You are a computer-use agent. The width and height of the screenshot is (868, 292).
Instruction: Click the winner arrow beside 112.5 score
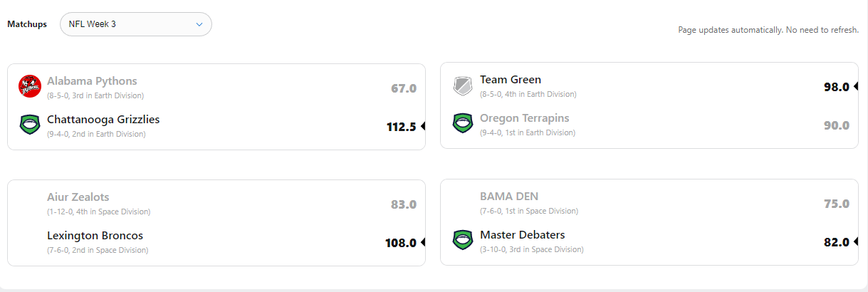click(x=422, y=126)
